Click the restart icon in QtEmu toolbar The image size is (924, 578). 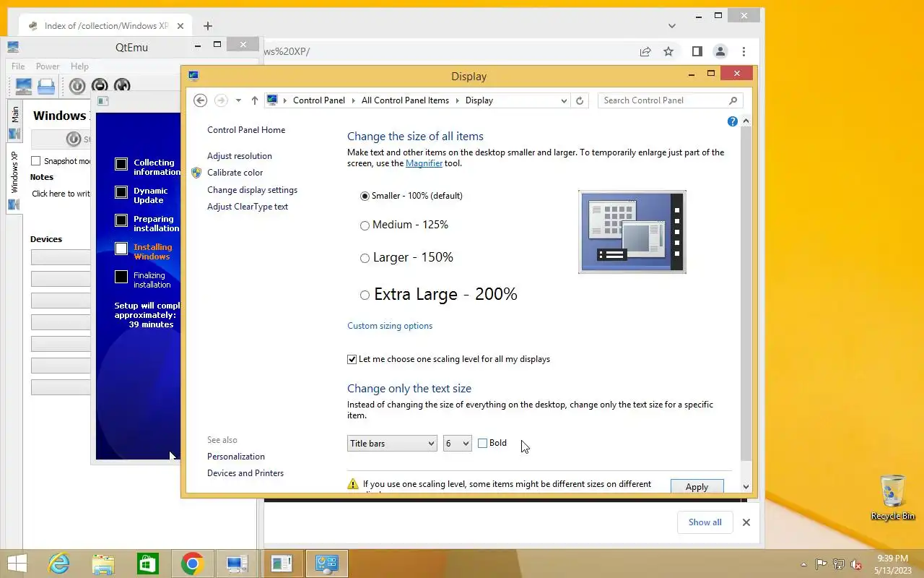[x=122, y=86]
